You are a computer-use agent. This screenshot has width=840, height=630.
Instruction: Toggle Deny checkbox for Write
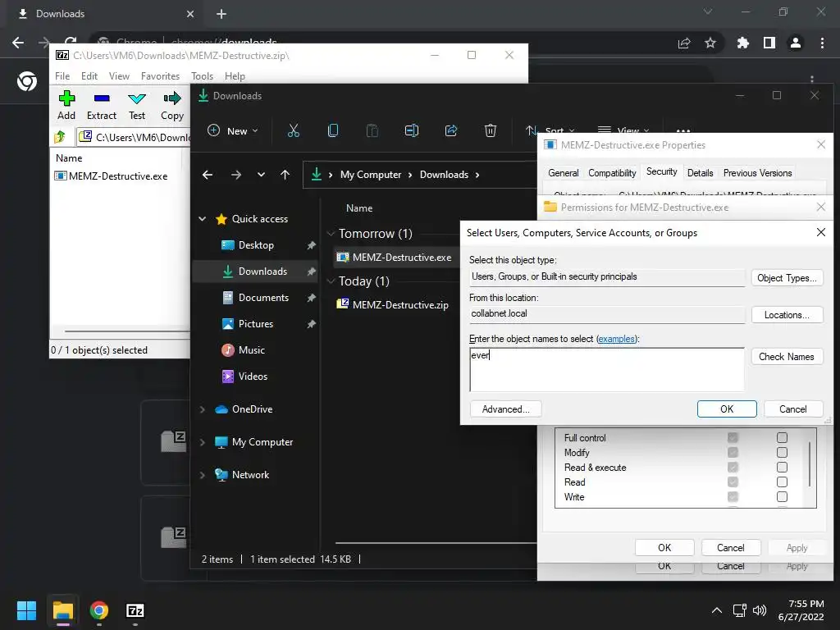coord(782,496)
